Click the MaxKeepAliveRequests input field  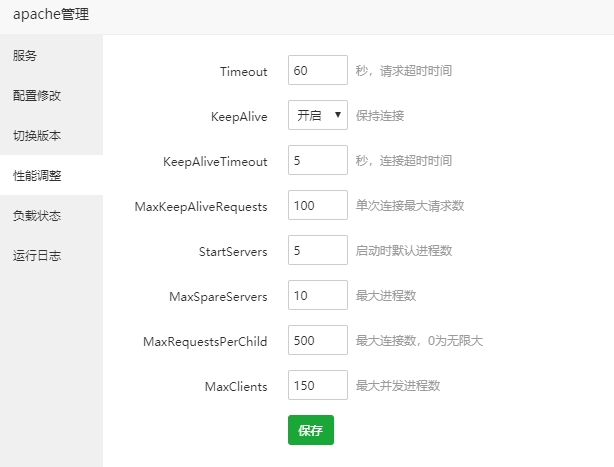click(318, 205)
